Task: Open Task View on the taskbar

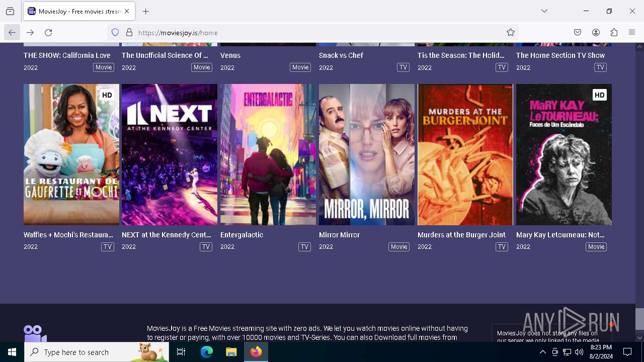Action: 181,352
